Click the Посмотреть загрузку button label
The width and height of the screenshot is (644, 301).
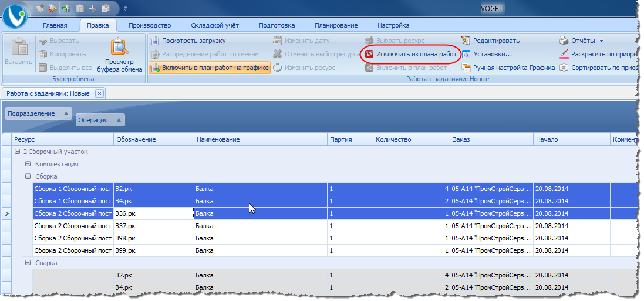click(x=194, y=41)
